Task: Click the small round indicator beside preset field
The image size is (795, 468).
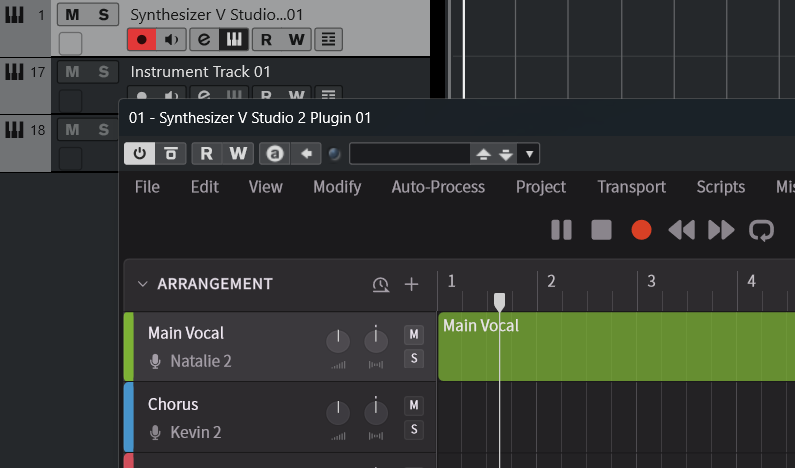Action: pos(334,154)
